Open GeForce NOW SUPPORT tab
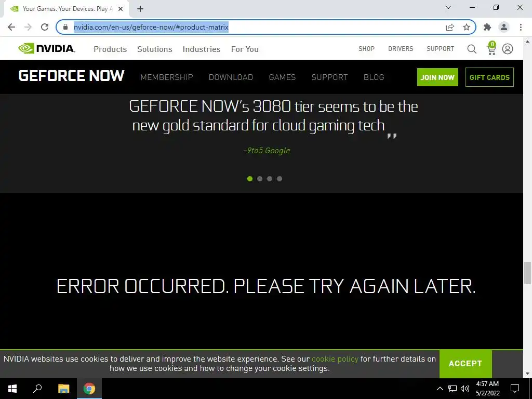This screenshot has width=532, height=399. pos(329,77)
